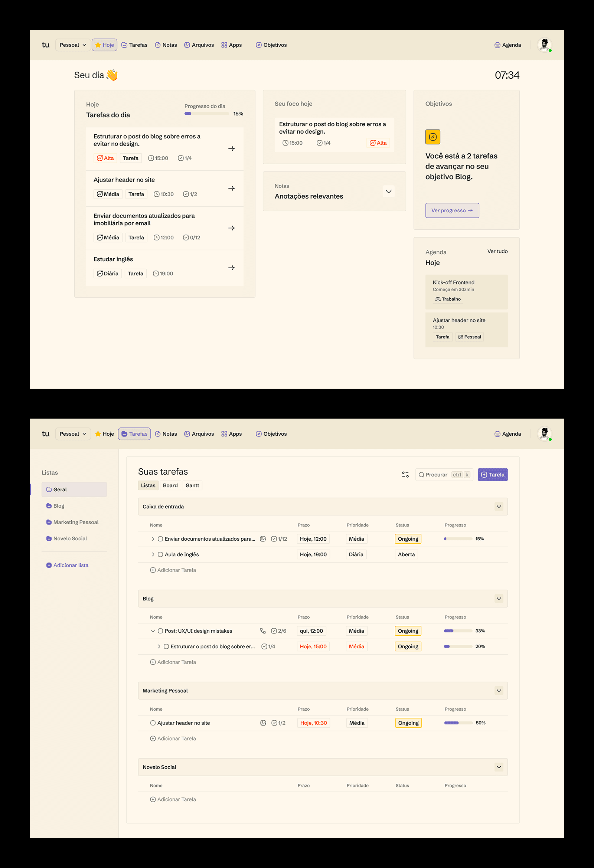Check off Aula de Inglês task
Viewport: 594px width, 868px height.
tap(160, 554)
